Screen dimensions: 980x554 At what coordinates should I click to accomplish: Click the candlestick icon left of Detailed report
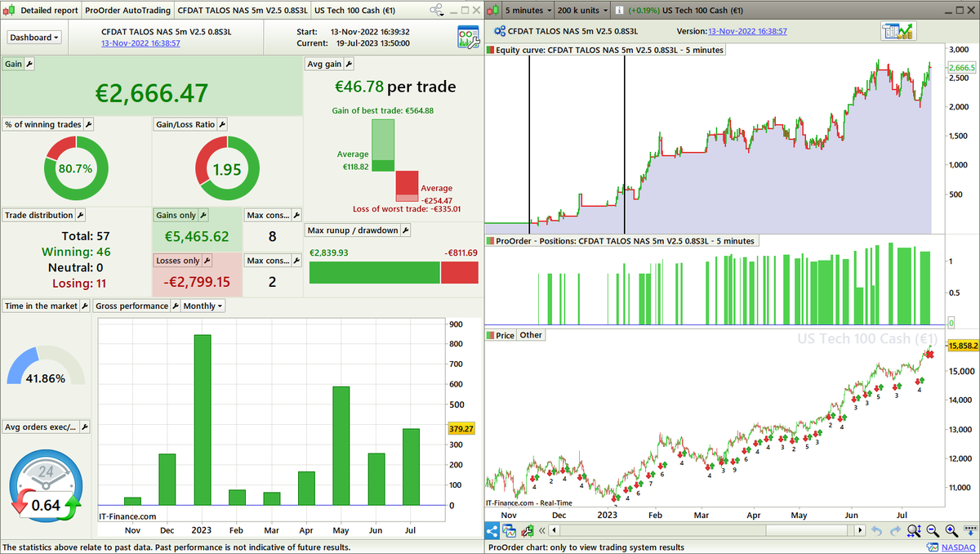(9, 11)
